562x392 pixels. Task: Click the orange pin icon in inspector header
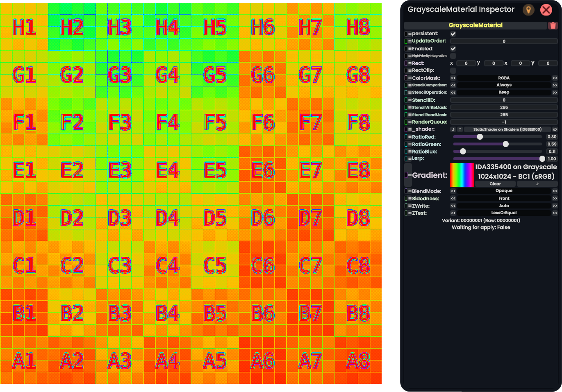[528, 10]
